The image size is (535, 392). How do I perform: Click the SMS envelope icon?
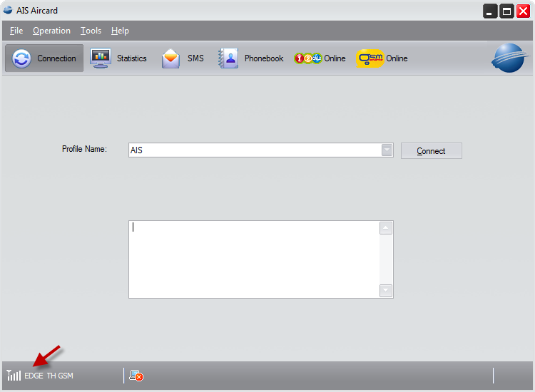[x=170, y=58]
